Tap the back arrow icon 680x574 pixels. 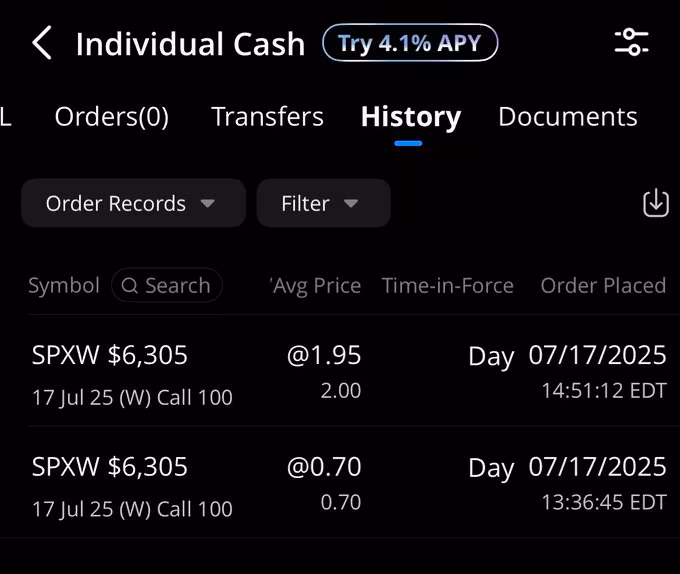(x=42, y=44)
